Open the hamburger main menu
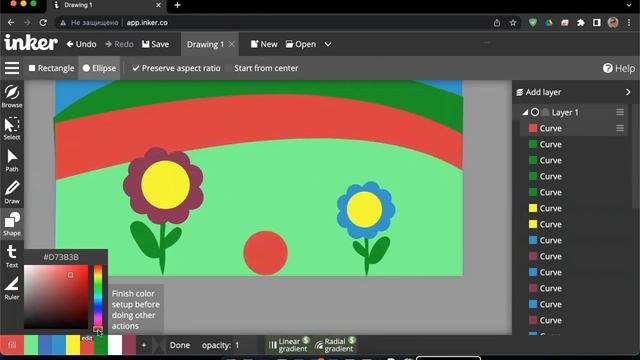The height and width of the screenshot is (360, 640). [x=12, y=68]
